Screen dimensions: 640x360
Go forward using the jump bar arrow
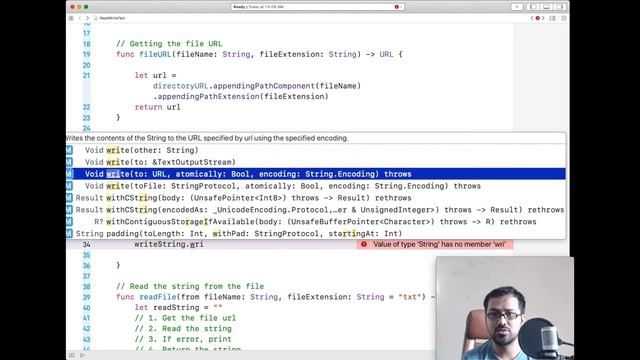87,18
